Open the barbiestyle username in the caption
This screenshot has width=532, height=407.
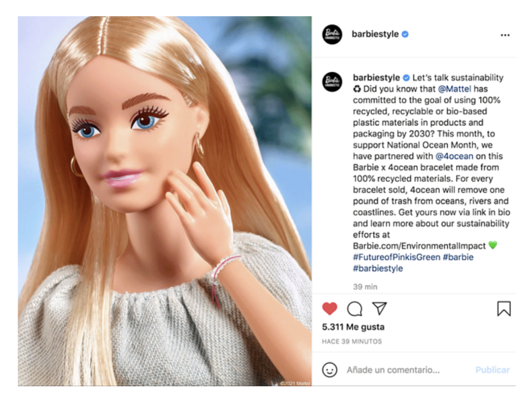pos(376,77)
